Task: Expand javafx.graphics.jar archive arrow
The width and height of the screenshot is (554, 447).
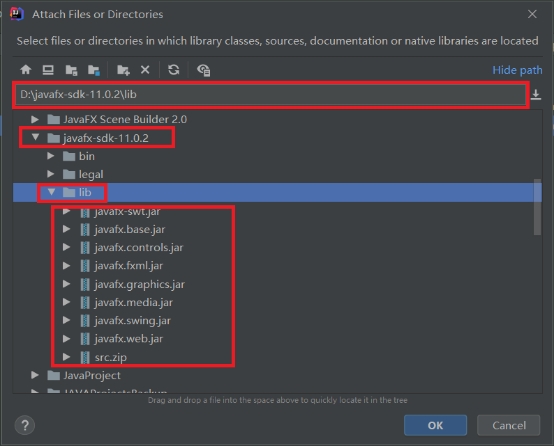Action: coord(66,283)
